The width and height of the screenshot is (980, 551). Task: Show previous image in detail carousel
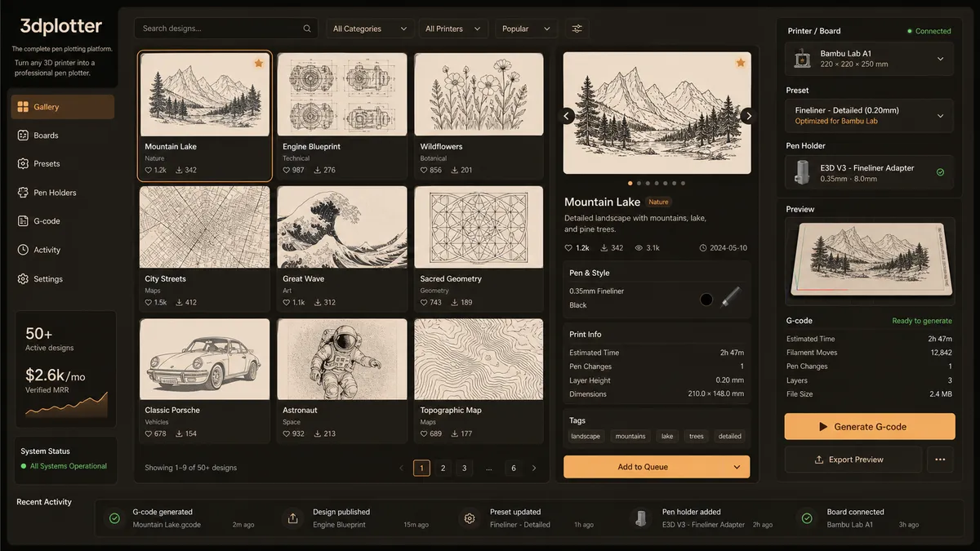point(568,116)
